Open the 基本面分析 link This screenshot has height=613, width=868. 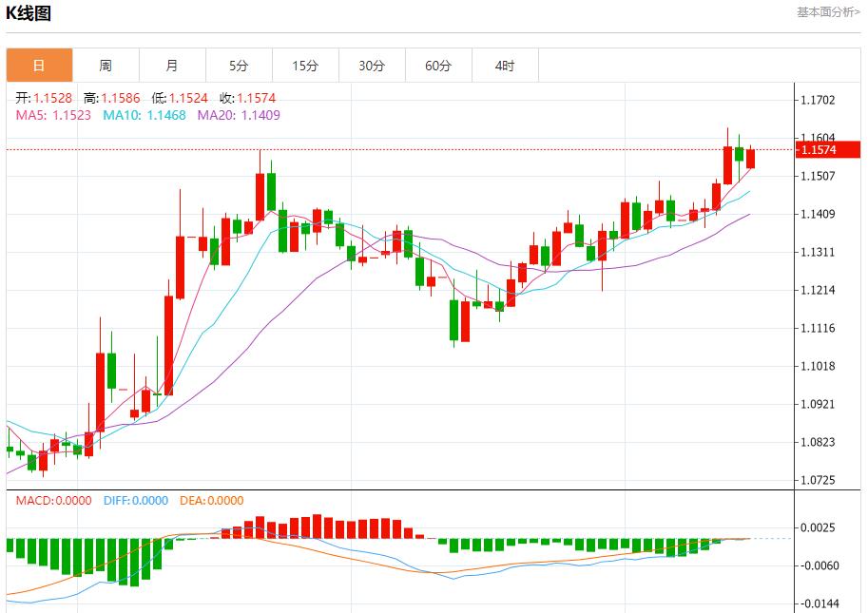[827, 12]
